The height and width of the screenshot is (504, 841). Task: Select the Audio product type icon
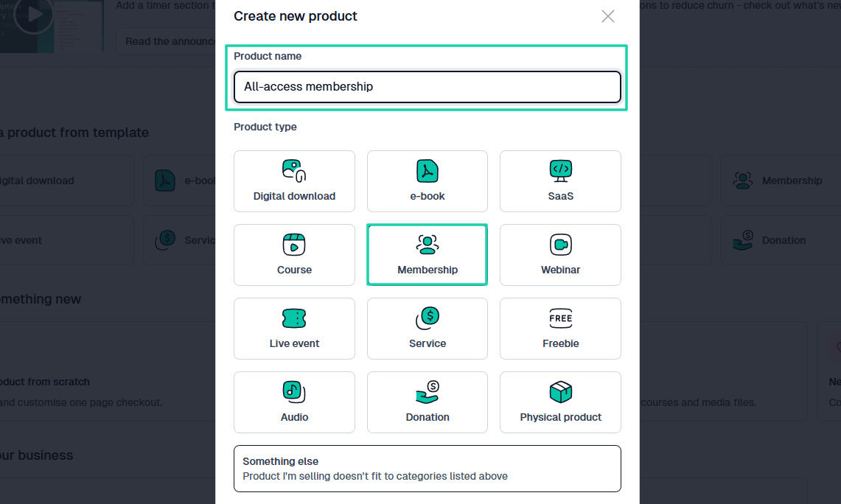[x=294, y=392]
